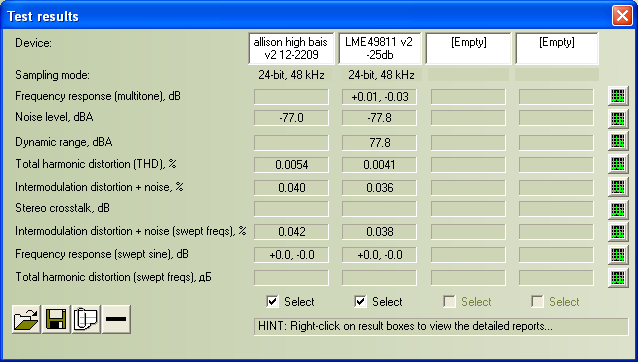Click the 0.038 swept freqs IMD value
Viewport: 638px width, 362px height.
coord(379,232)
